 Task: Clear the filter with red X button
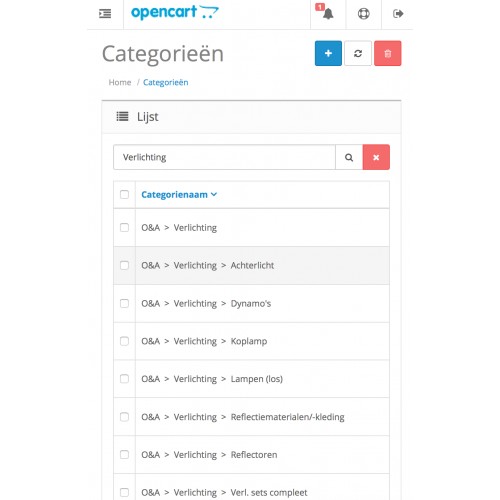(376, 157)
